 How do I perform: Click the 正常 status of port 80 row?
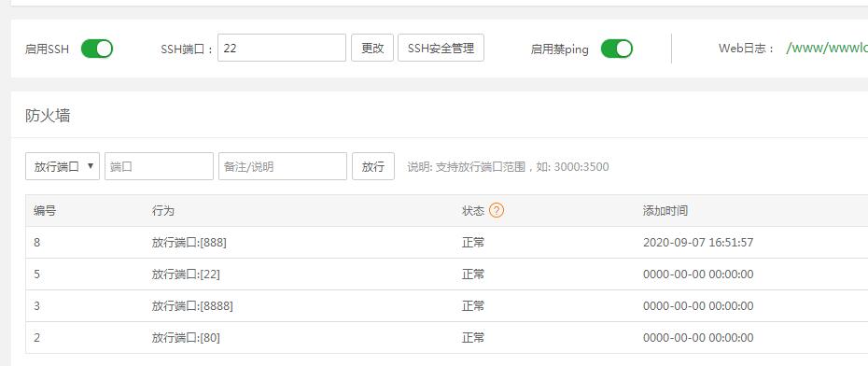473,337
